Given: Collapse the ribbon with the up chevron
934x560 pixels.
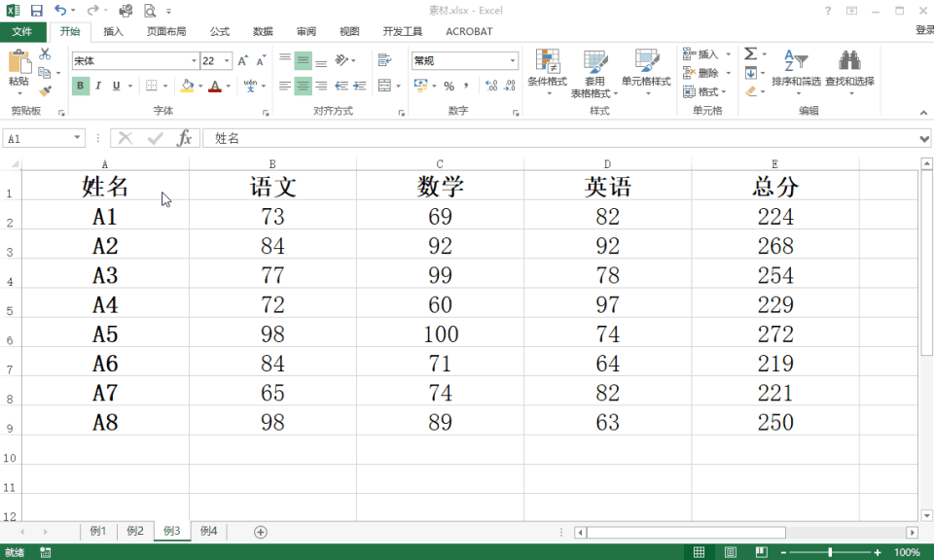Looking at the screenshot, I should click(923, 113).
